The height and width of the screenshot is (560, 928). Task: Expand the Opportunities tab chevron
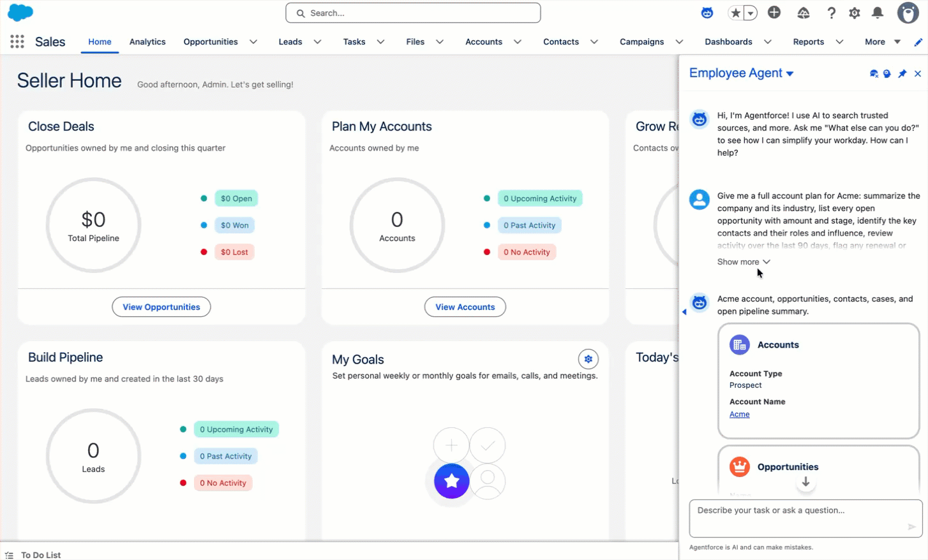click(253, 42)
